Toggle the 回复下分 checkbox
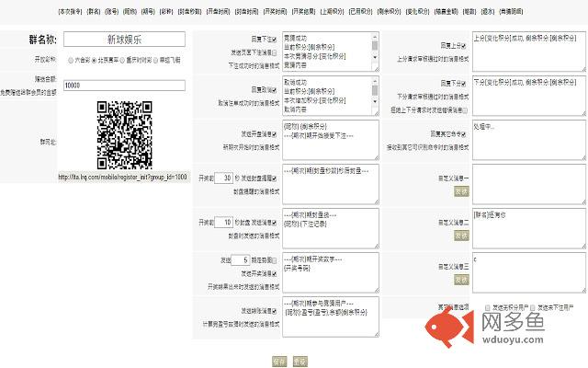This screenshot has width=588, height=368. pyautogui.click(x=464, y=84)
